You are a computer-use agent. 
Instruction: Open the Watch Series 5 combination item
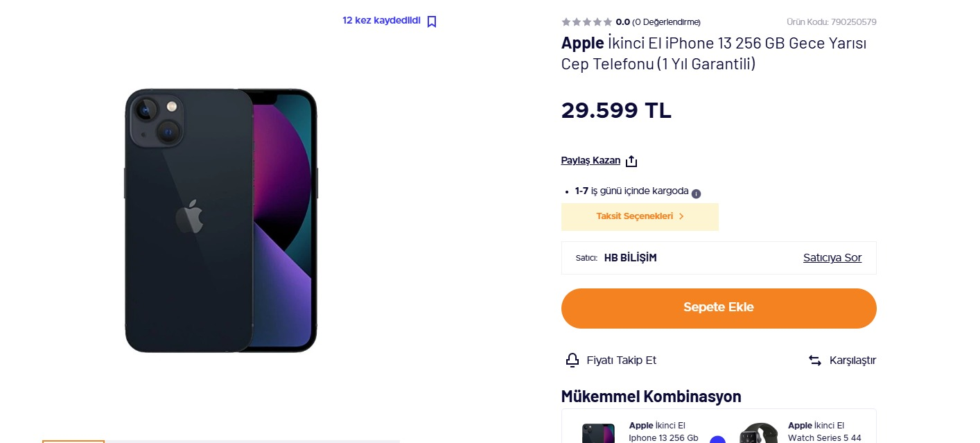coord(823,431)
